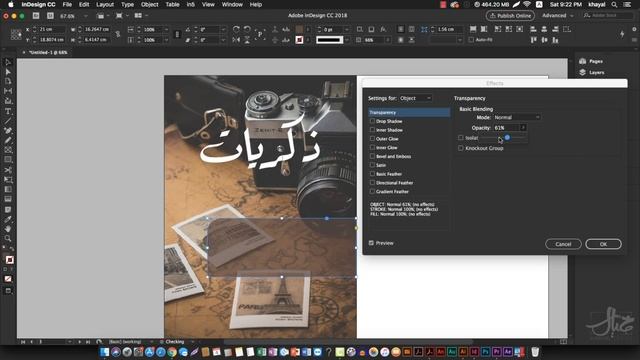Image resolution: width=640 pixels, height=360 pixels.
Task: Click the fx effects icon in control bar
Action: (383, 29)
